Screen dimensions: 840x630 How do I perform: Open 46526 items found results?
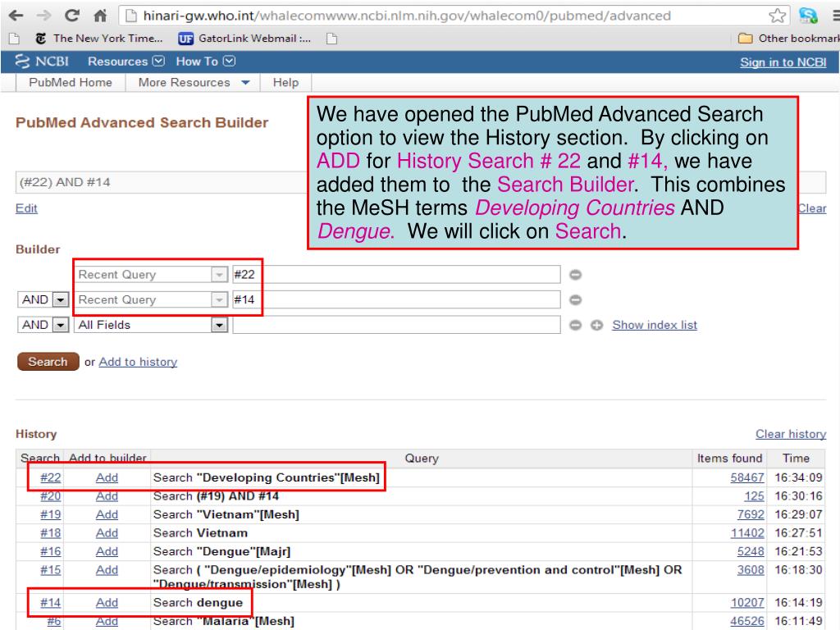coord(747,622)
